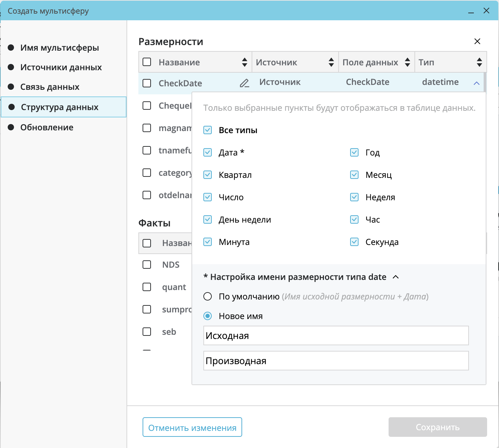
Task: Select the NDS fact row checkbox
Action: click(147, 265)
